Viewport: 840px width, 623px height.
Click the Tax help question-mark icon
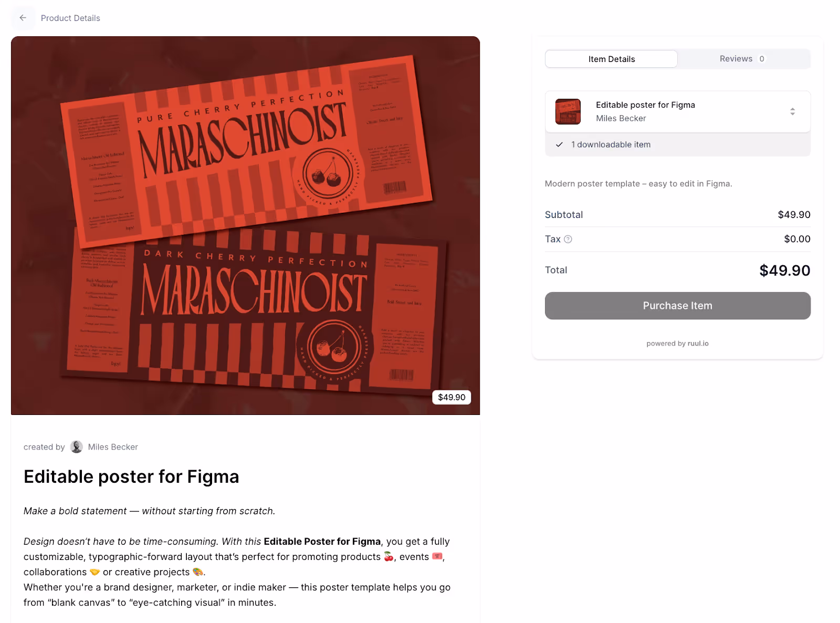pos(568,239)
